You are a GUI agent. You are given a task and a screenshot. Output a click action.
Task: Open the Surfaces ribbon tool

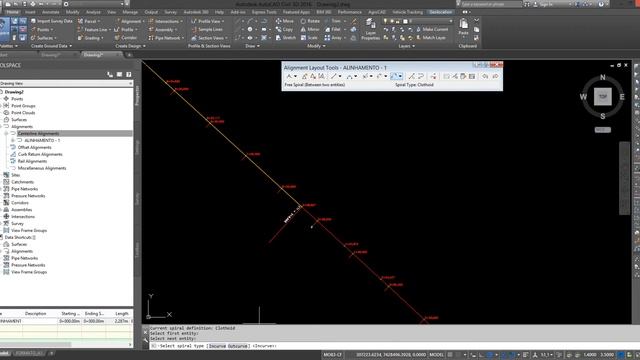pos(44,38)
